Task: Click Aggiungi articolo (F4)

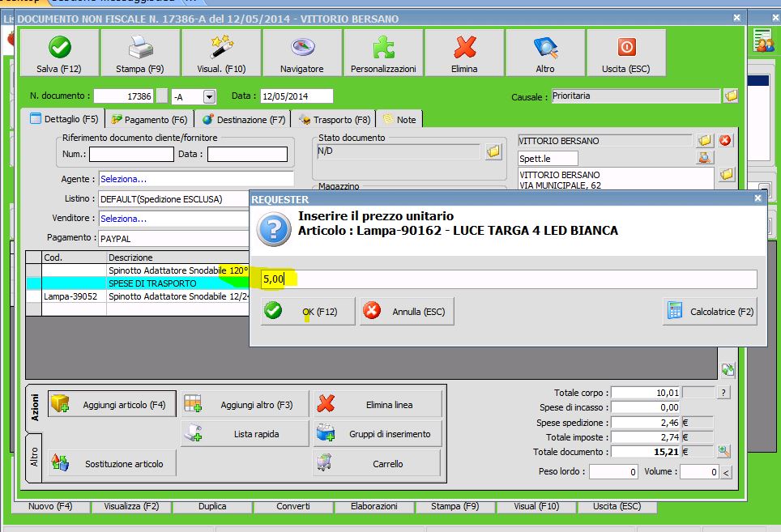Action: pyautogui.click(x=112, y=404)
